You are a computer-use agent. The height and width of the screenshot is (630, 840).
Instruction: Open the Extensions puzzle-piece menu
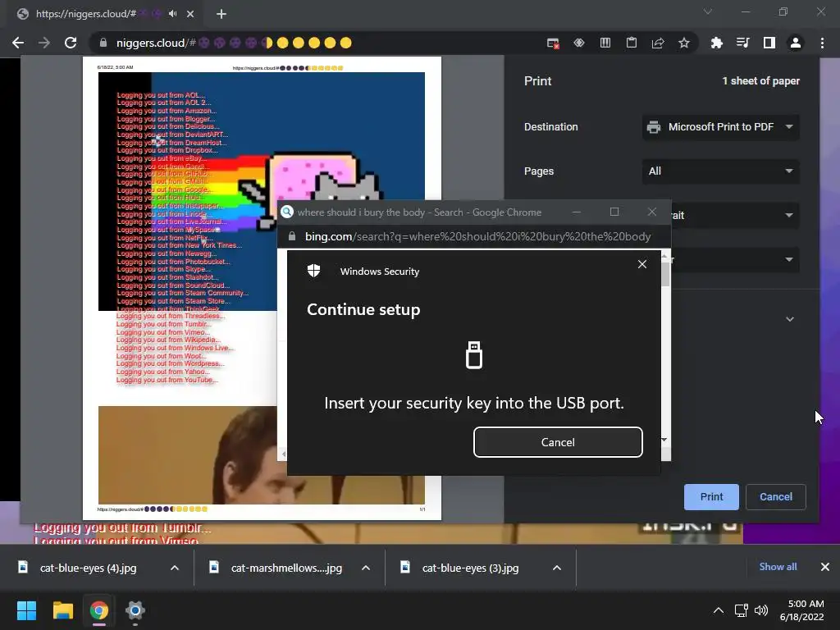[x=716, y=43]
